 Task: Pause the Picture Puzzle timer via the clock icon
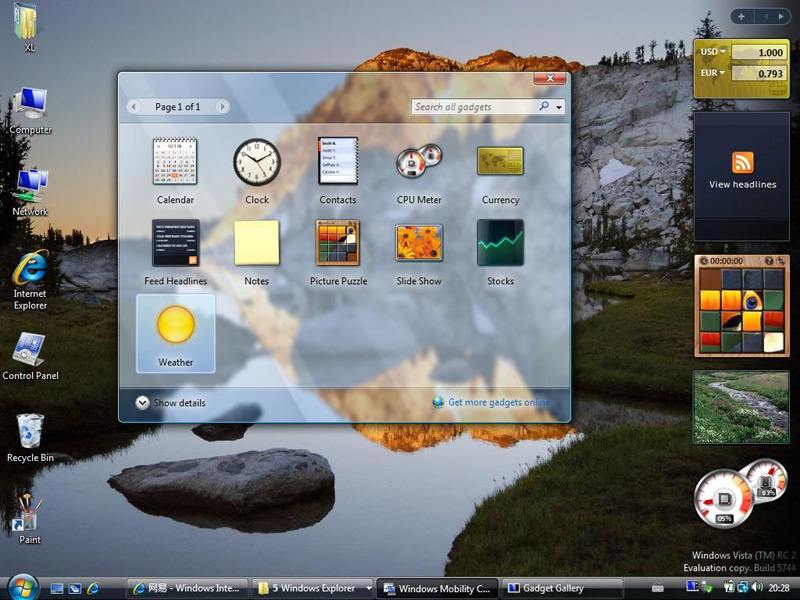tap(704, 261)
